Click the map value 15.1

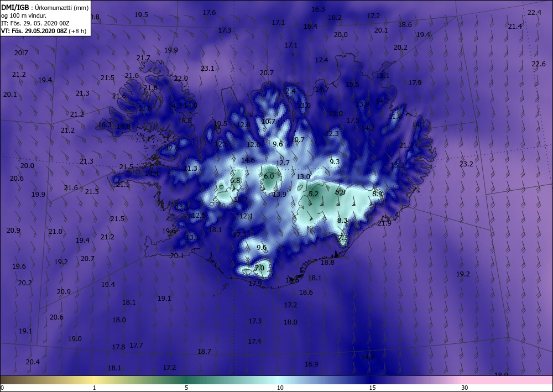[x=383, y=76]
